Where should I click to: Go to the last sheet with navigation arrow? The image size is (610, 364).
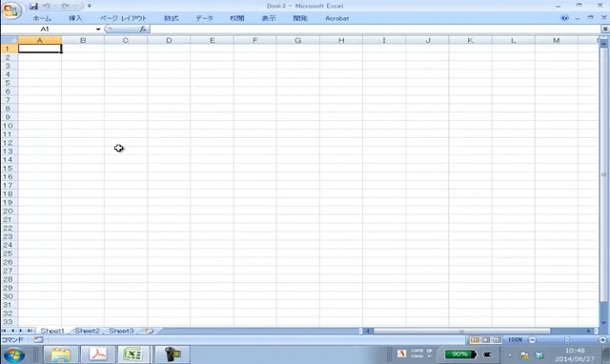pyautogui.click(x=30, y=331)
